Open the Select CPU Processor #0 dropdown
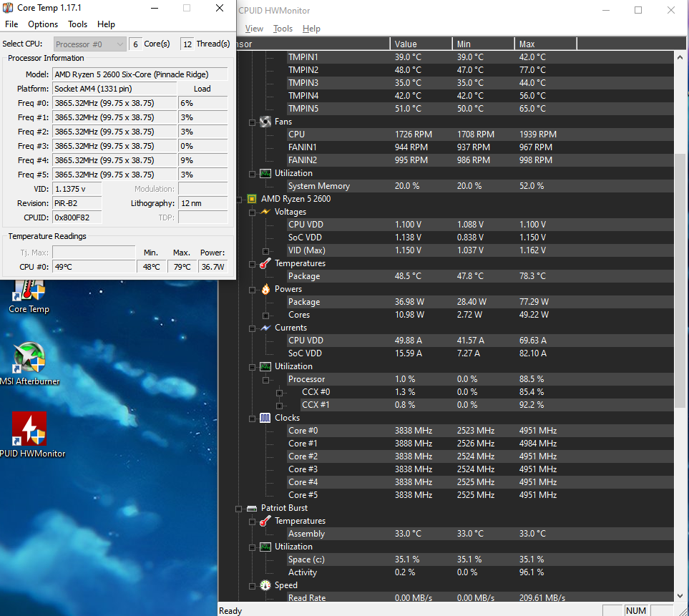The image size is (689, 616). click(90, 44)
